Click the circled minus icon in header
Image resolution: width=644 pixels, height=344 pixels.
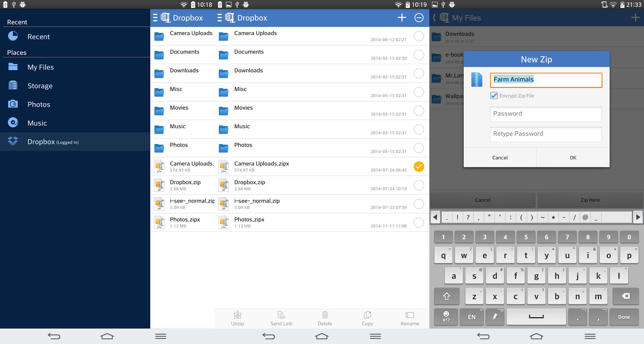419,18
